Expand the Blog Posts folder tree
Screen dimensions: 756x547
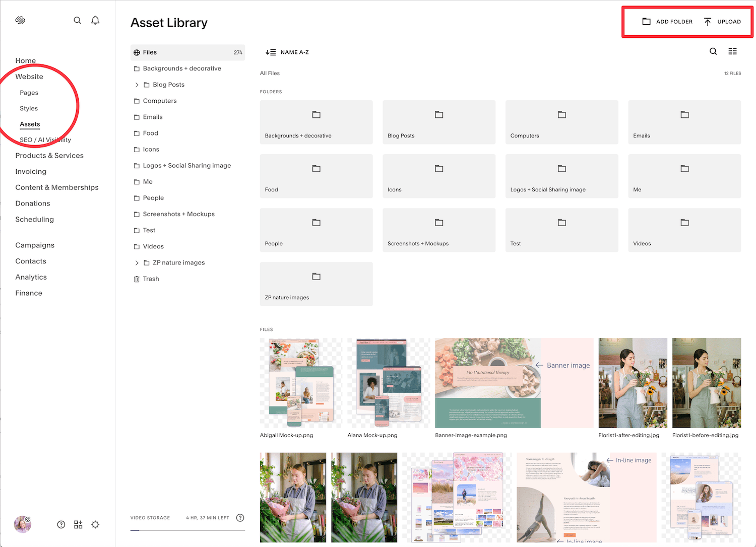point(137,85)
